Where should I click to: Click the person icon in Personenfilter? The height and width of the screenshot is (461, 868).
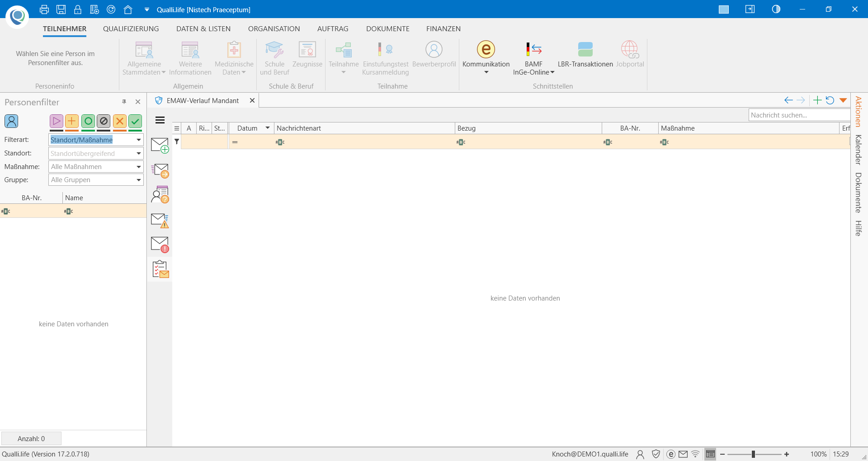(x=11, y=121)
